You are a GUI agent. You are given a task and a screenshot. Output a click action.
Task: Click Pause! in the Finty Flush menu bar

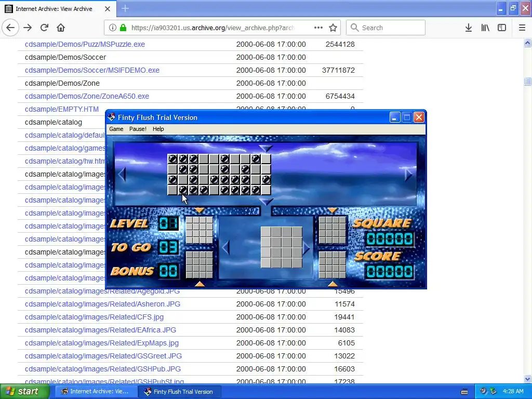pos(138,129)
